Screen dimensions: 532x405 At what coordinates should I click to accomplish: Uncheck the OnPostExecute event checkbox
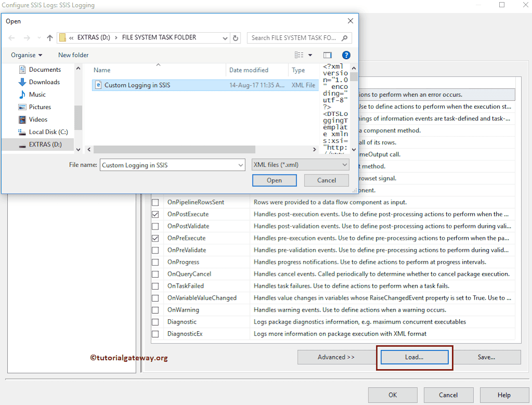[x=155, y=214]
